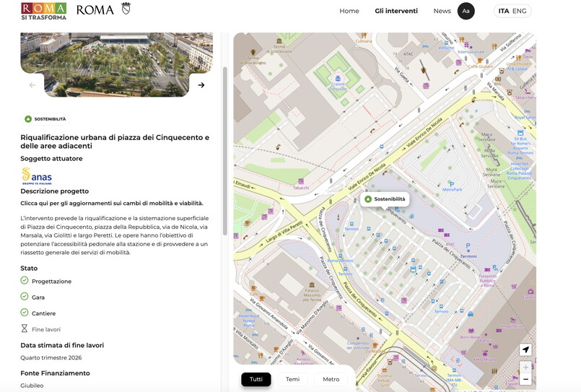Open the Aa accessibility text options

click(x=466, y=11)
